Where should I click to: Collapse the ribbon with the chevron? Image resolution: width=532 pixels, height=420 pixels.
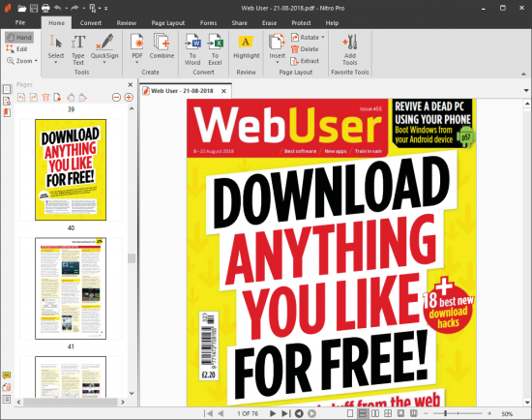[523, 74]
